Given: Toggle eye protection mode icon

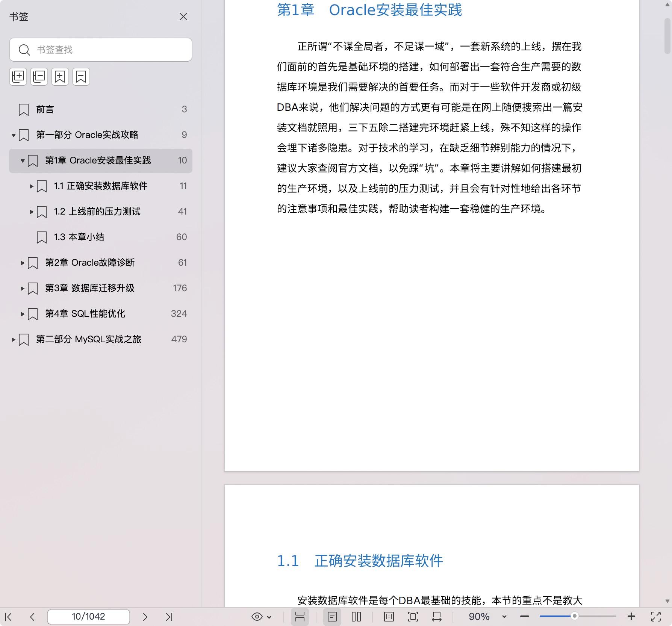Looking at the screenshot, I should tap(257, 617).
